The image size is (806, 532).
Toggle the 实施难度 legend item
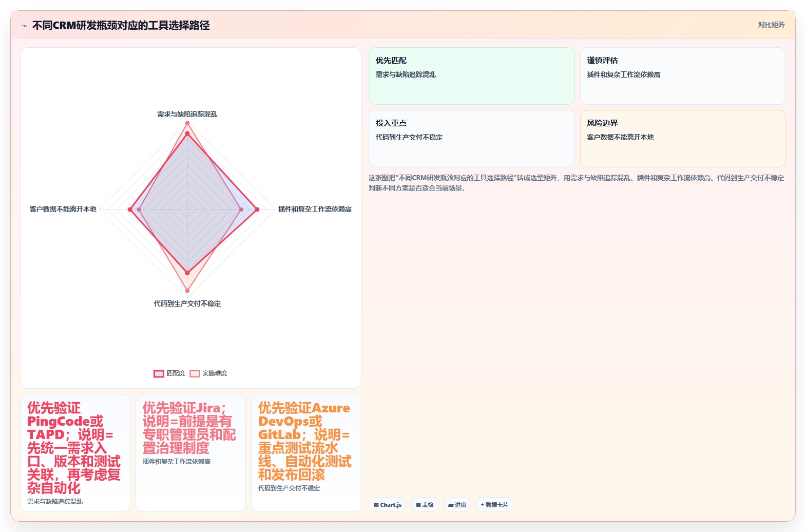[208, 373]
